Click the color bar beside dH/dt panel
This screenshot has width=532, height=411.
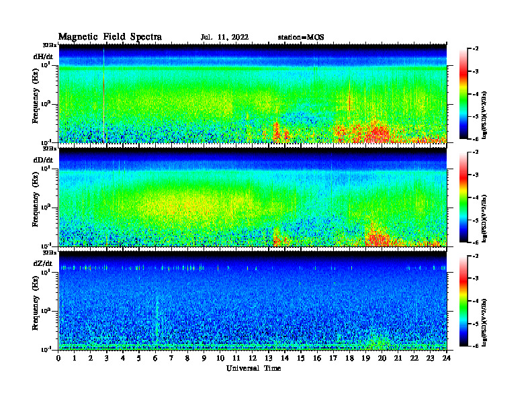(463, 94)
